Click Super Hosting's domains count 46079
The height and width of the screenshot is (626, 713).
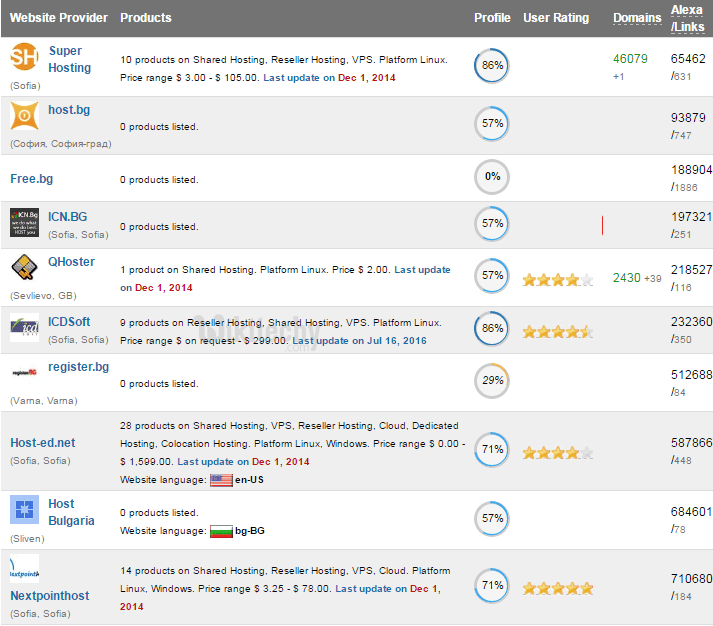(630, 59)
